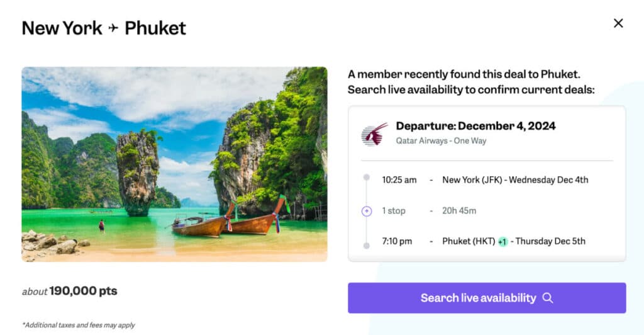
Task: Close the New York to Phuket dialog
Action: click(x=618, y=23)
